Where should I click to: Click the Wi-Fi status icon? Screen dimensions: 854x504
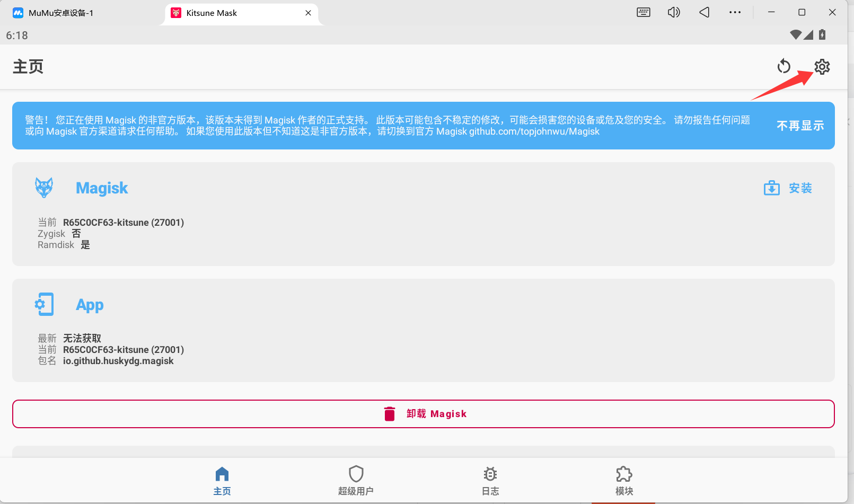(x=796, y=35)
